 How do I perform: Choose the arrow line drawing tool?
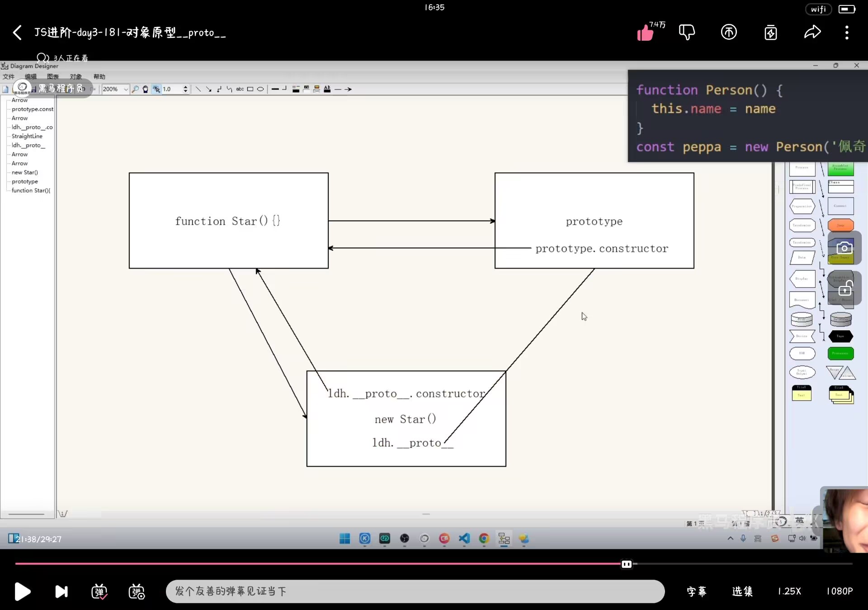click(x=208, y=89)
